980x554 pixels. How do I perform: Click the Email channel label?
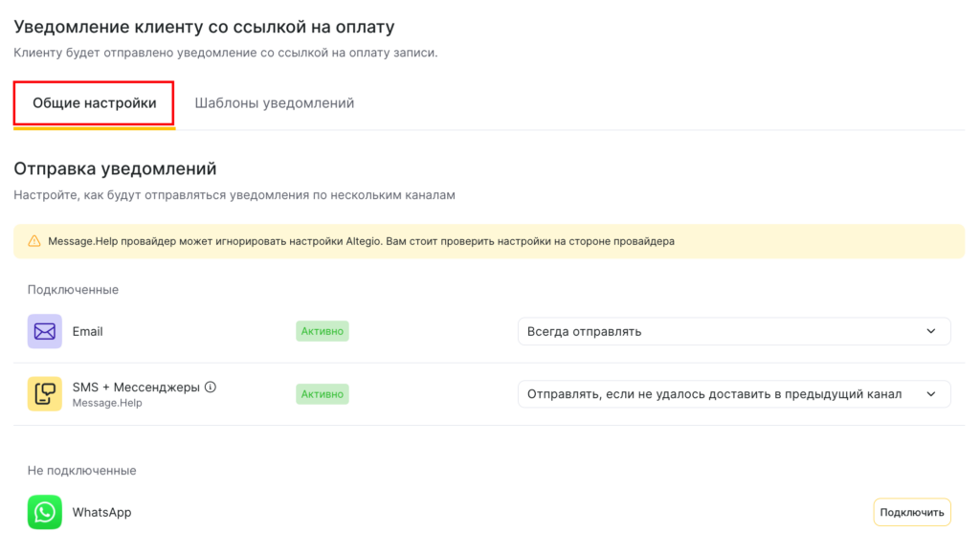pos(88,331)
